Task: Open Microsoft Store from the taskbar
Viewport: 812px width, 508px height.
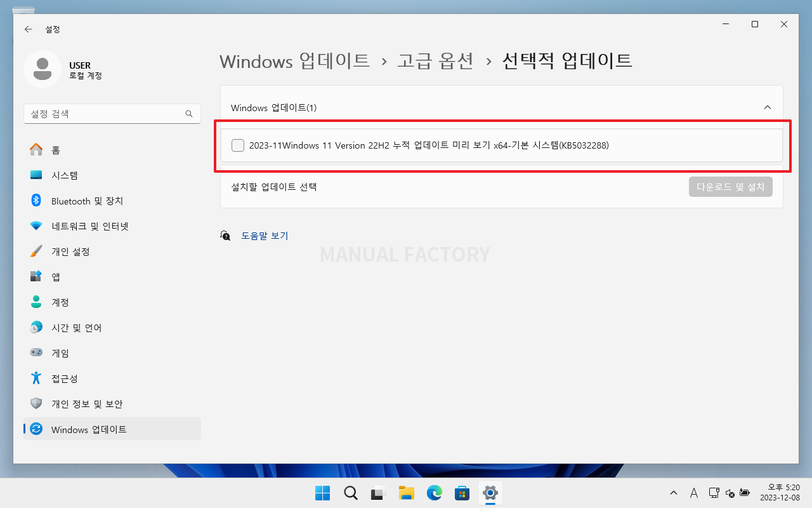Action: tap(462, 493)
